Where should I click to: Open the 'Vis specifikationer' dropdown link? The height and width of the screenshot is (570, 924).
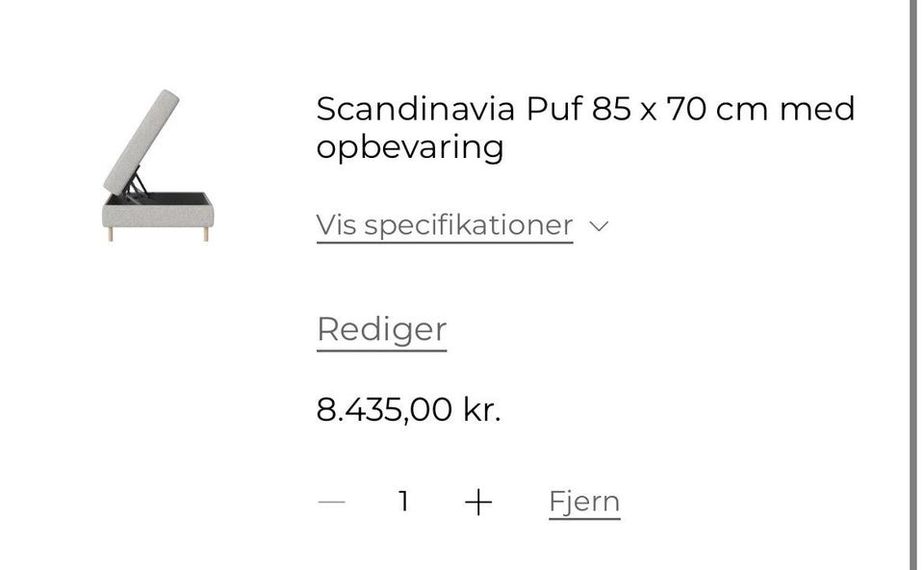pos(445,225)
